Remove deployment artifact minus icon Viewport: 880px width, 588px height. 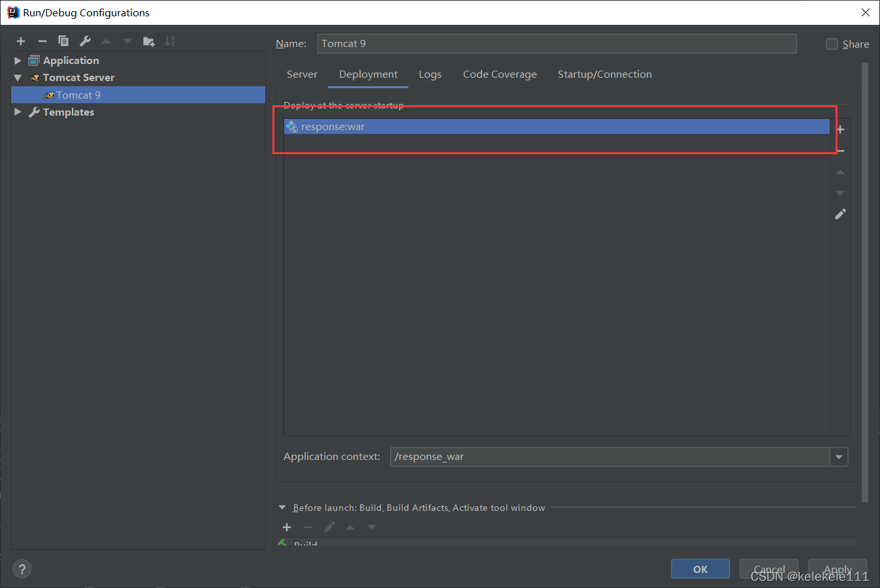click(x=841, y=151)
